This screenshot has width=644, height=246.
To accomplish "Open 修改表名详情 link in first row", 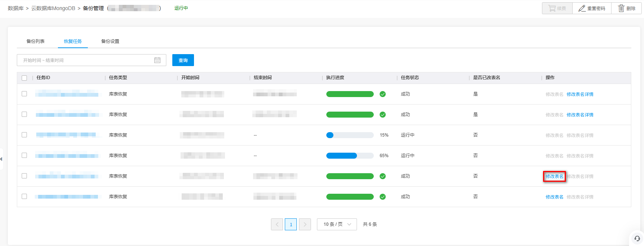I will point(580,94).
